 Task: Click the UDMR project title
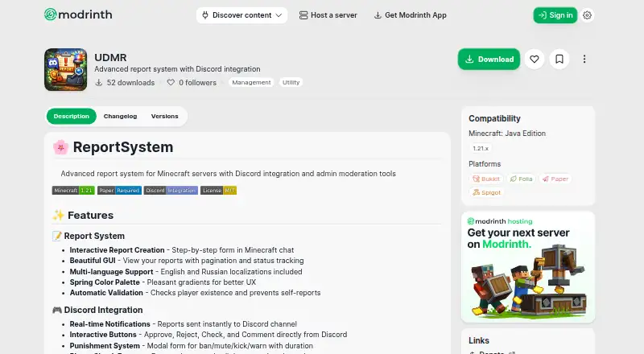click(x=110, y=57)
